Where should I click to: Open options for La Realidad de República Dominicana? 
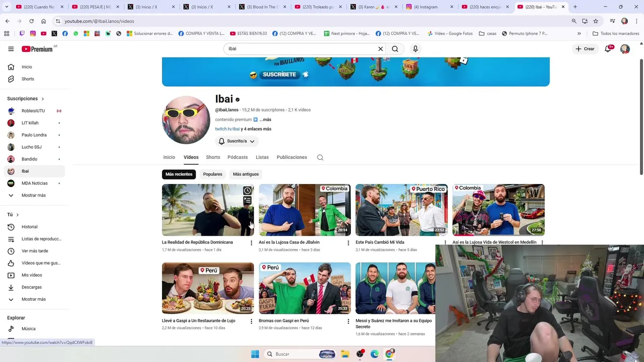(x=252, y=243)
